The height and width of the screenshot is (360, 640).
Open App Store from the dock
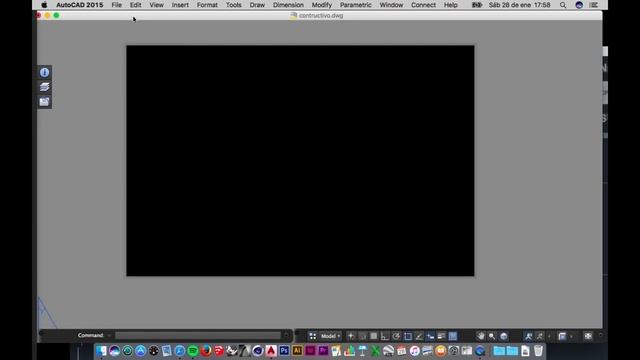tap(140, 351)
